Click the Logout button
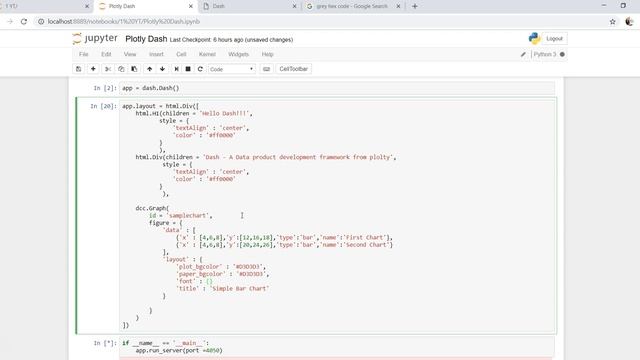 point(554,38)
